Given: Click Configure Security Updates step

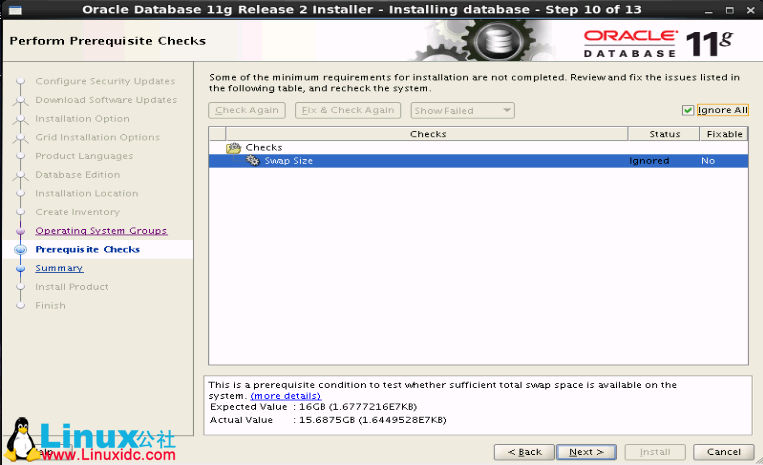Looking at the screenshot, I should click(105, 81).
